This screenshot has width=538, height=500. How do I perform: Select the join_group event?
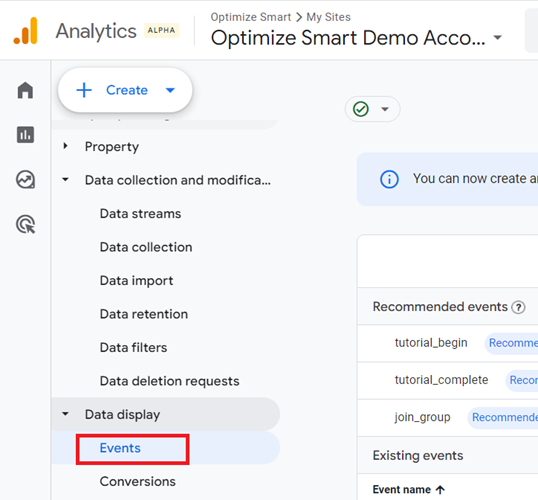422,418
